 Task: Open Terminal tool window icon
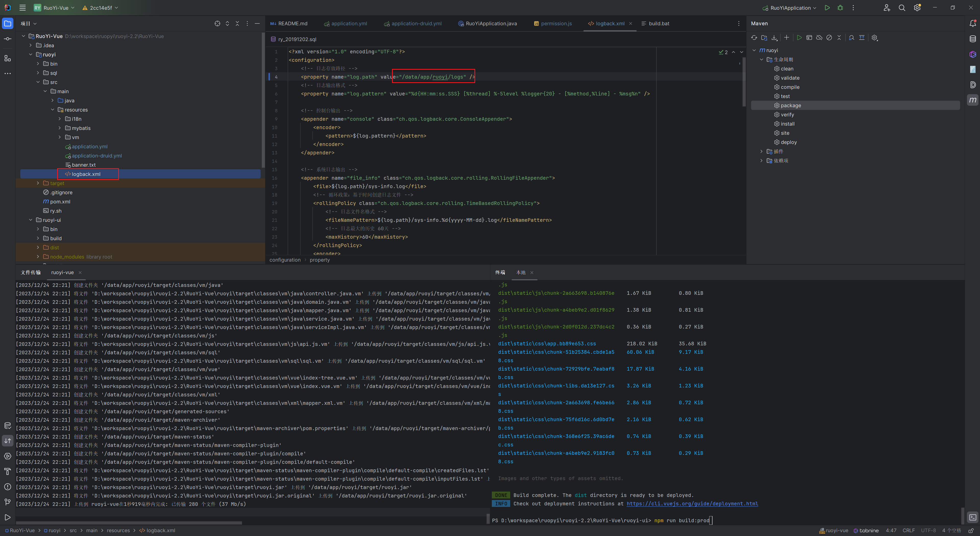(973, 517)
